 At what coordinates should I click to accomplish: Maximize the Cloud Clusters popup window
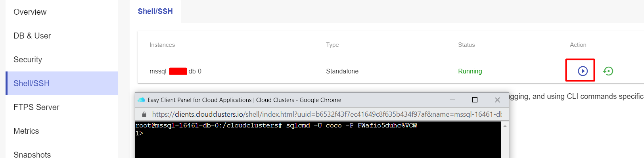[x=475, y=100]
